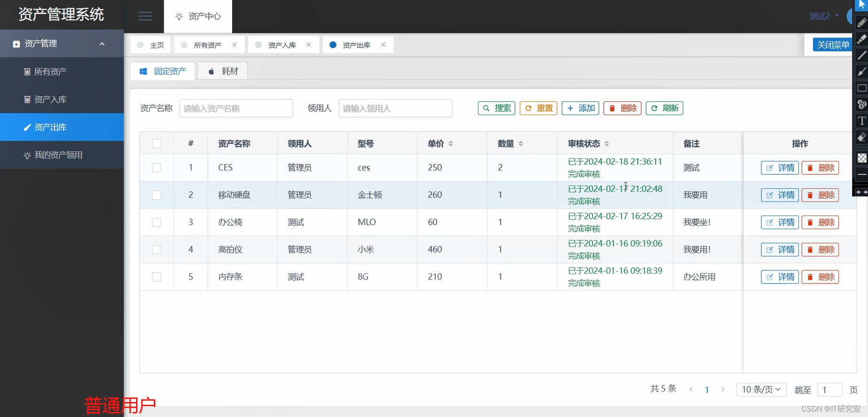Open the 测试2 user dropdown

(x=824, y=16)
